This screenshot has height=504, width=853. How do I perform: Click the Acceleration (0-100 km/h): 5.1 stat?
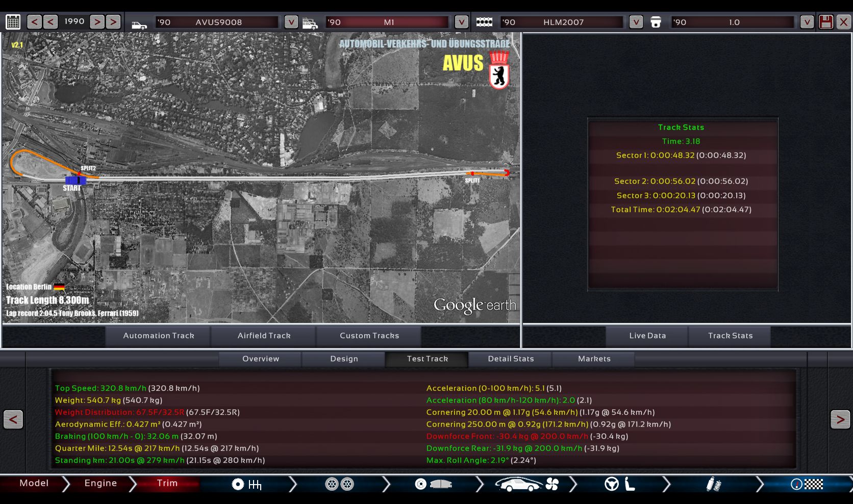coord(494,389)
